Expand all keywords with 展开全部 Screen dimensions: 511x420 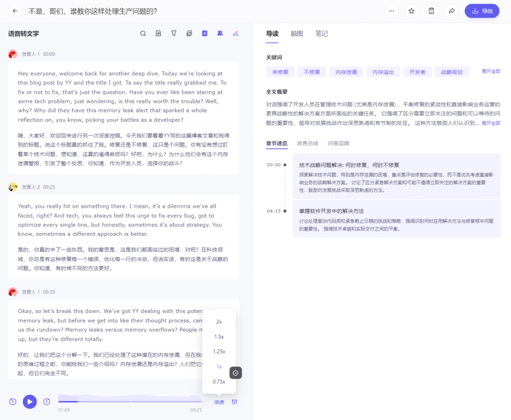(491, 71)
